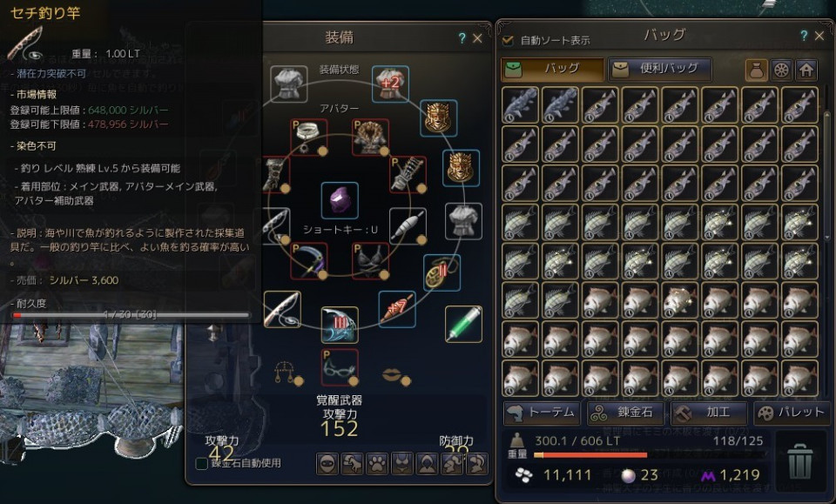This screenshot has height=504, width=836.
Task: Select the first coelacanth fish in bag
Action: pyautogui.click(x=520, y=104)
